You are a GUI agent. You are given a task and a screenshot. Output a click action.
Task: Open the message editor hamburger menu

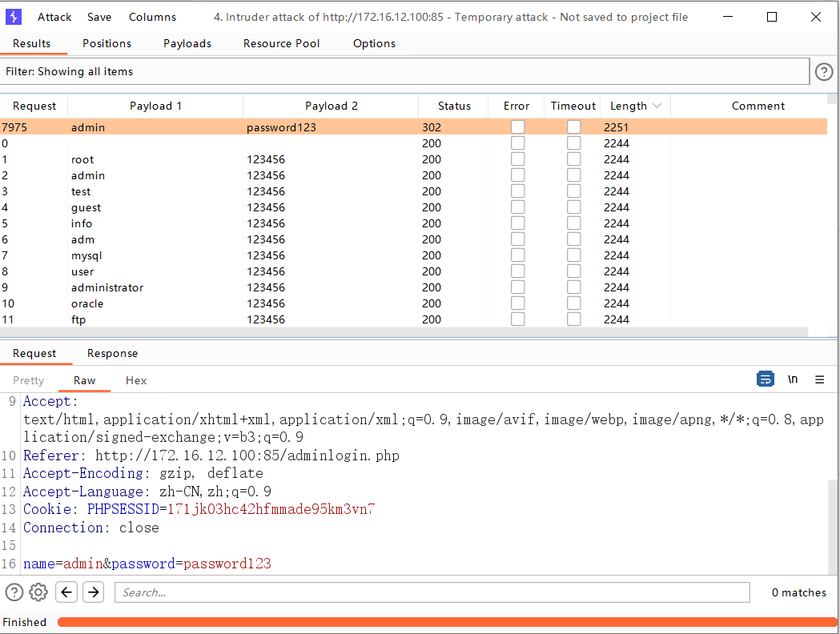pos(820,379)
